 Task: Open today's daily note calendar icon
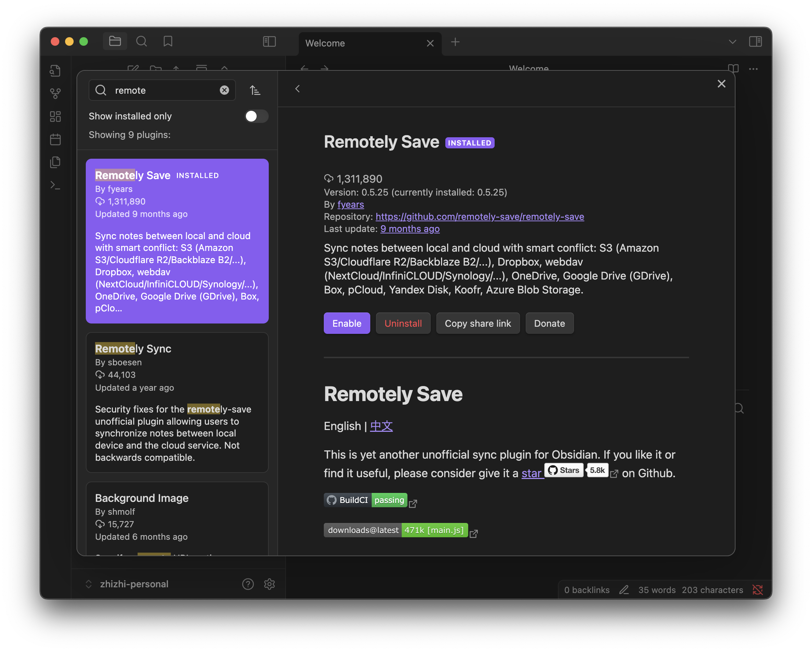click(55, 139)
